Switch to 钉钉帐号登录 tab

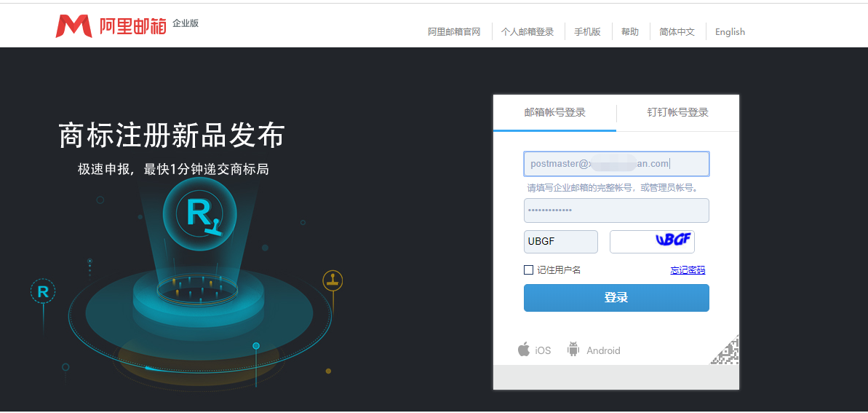(x=677, y=112)
